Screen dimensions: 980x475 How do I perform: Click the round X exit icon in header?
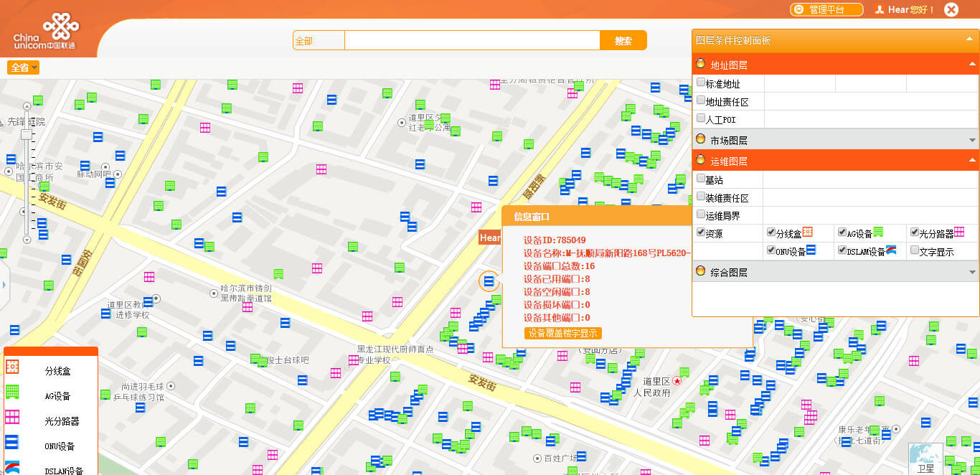click(x=951, y=9)
